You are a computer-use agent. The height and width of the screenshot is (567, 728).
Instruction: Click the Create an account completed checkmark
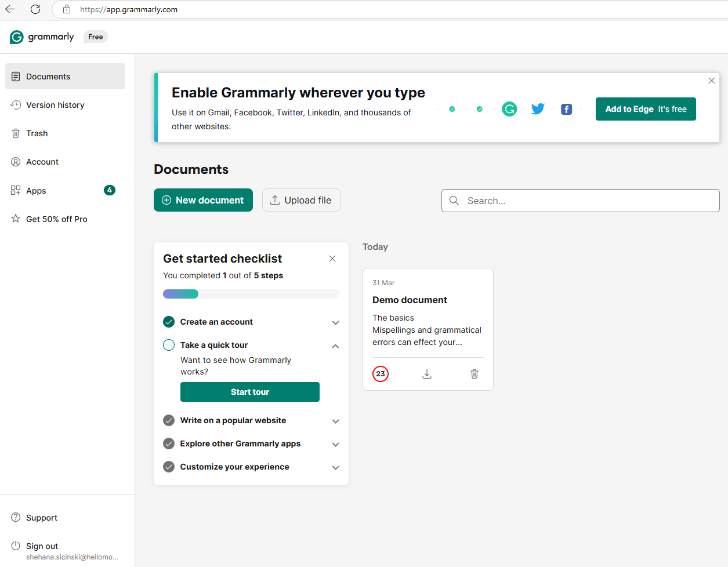(x=169, y=322)
